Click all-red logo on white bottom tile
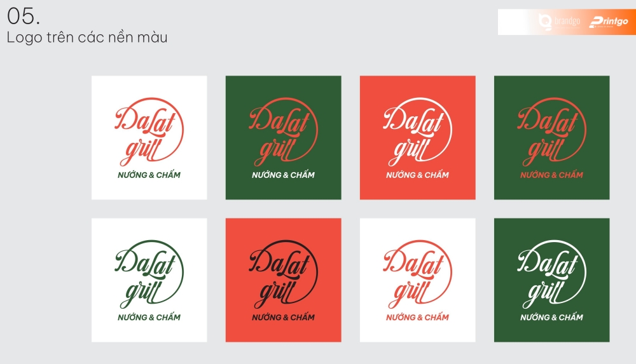This screenshot has height=364, width=636. (x=417, y=280)
